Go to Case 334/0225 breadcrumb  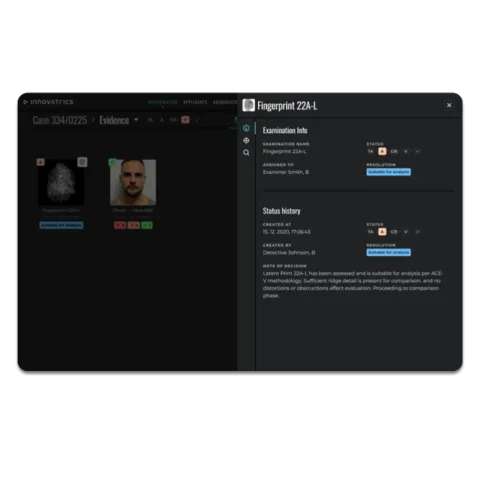[60, 120]
